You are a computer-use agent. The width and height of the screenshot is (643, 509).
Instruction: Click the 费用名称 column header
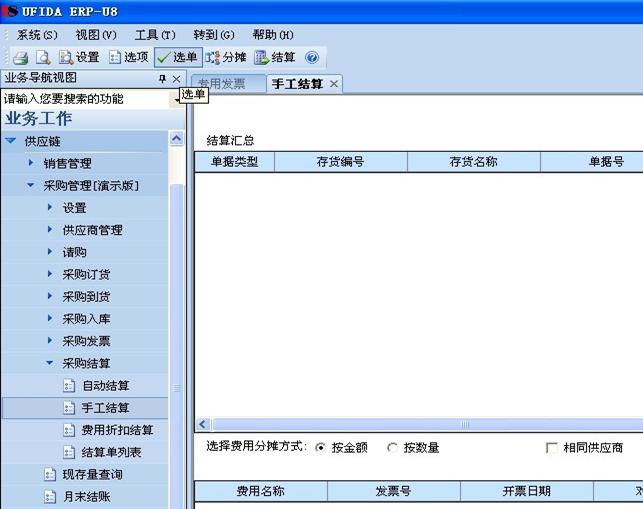[261, 491]
